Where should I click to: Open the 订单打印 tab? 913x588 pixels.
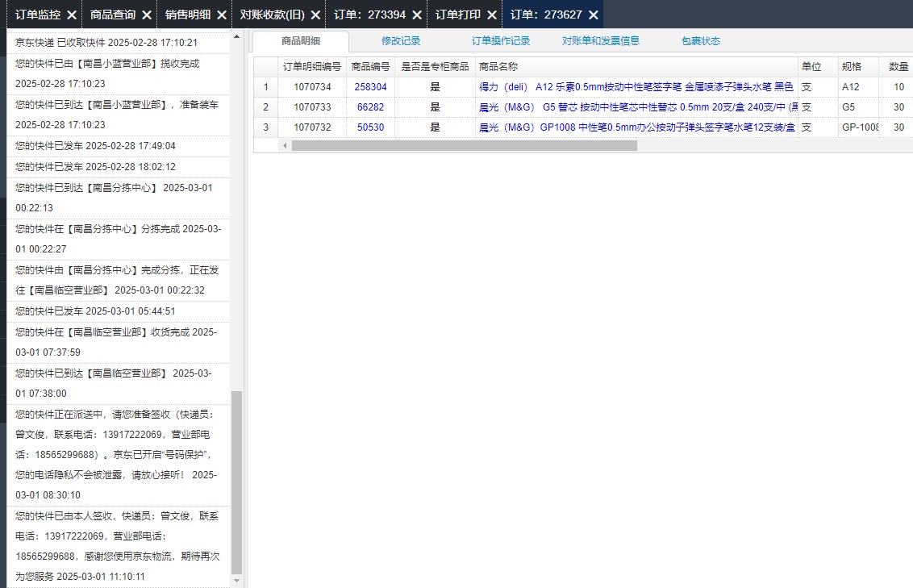[x=458, y=15]
